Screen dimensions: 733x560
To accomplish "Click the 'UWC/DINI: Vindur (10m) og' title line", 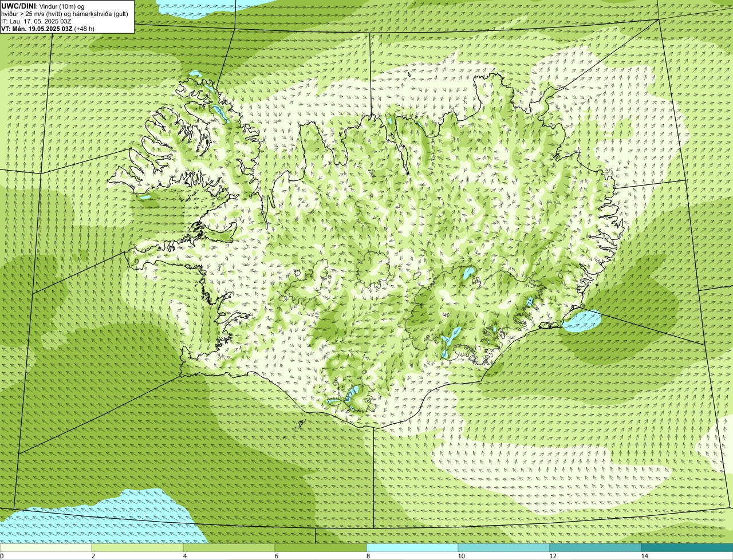I will (x=42, y=6).
